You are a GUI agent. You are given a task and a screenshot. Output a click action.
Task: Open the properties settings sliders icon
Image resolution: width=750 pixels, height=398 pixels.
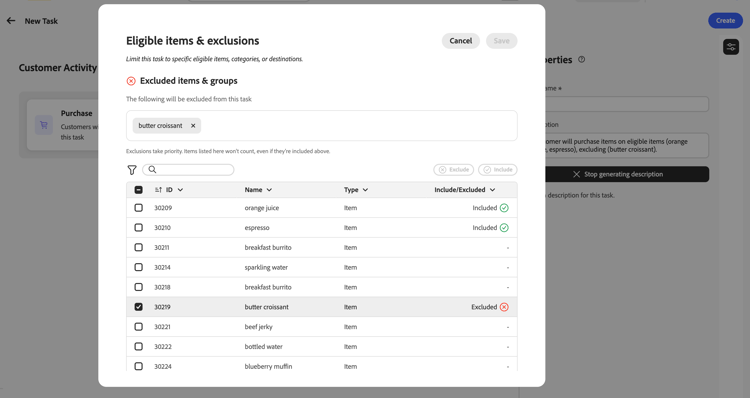[x=731, y=47]
